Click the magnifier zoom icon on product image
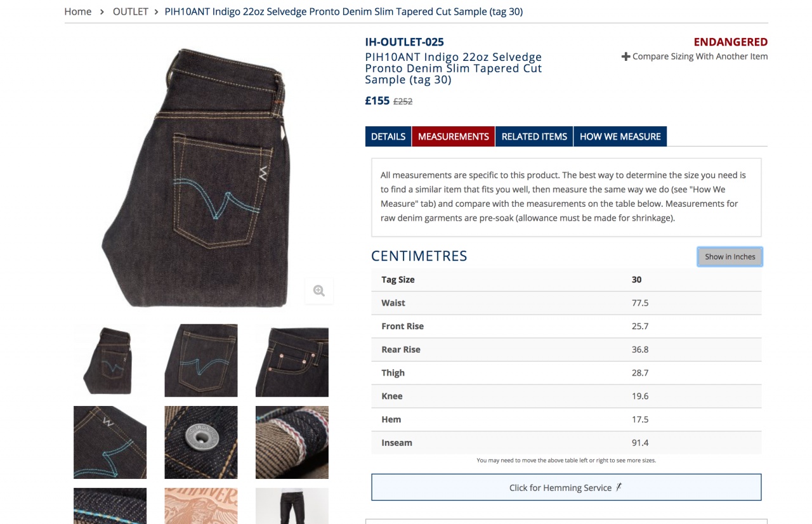The height and width of the screenshot is (524, 812). 318,291
